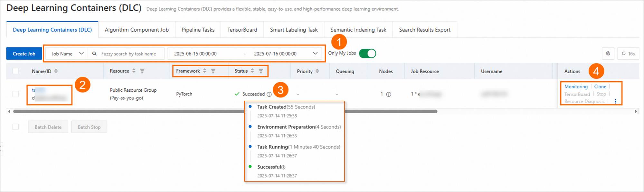This screenshot has width=644, height=192.
Task: Sort the Name/ID column
Action: pyautogui.click(x=56, y=71)
